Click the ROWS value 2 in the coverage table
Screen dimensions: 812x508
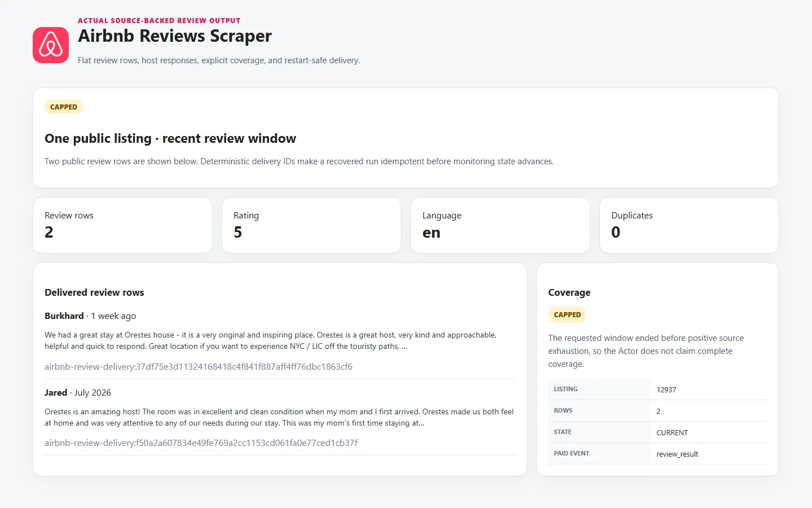(658, 411)
